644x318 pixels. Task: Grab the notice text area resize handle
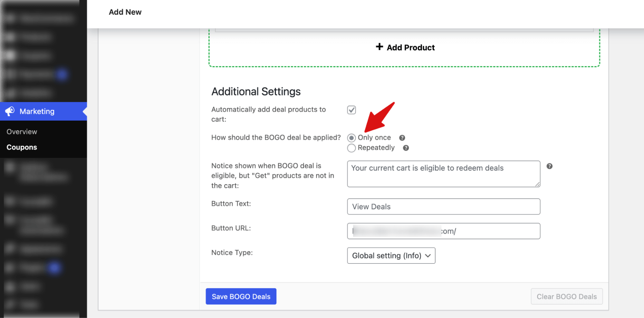(537, 184)
